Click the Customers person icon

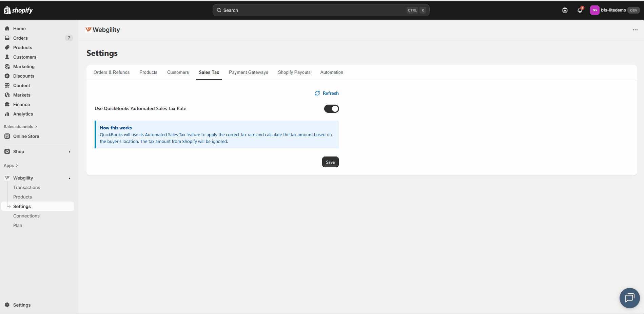[x=7, y=57]
